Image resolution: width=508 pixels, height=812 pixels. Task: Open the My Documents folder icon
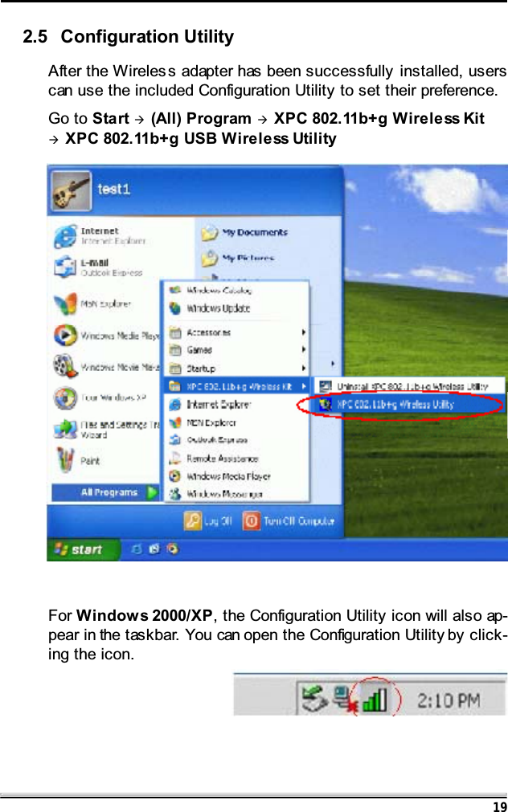pyautogui.click(x=210, y=233)
